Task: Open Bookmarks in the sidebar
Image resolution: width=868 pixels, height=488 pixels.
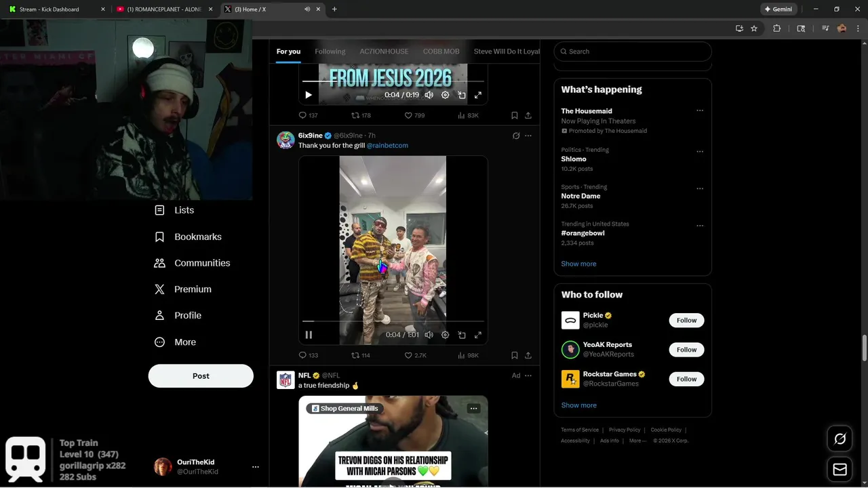Action: (188, 237)
